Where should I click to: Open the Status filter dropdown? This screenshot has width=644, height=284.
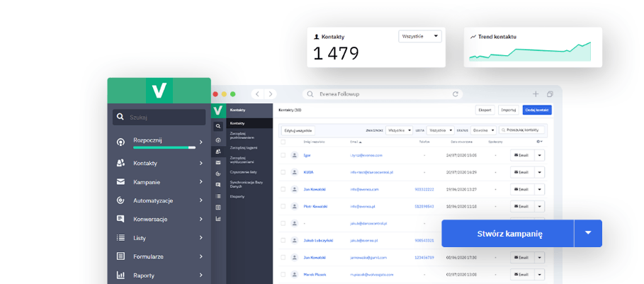[485, 130]
